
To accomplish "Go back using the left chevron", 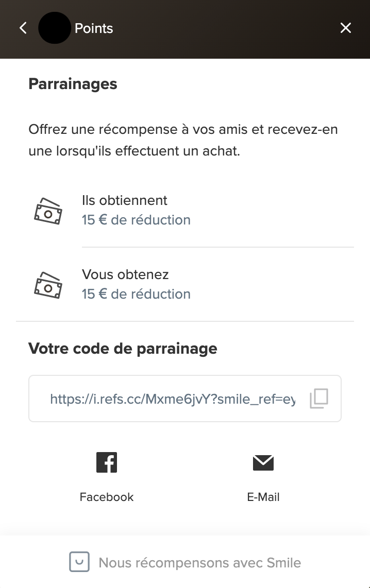I will [23, 28].
